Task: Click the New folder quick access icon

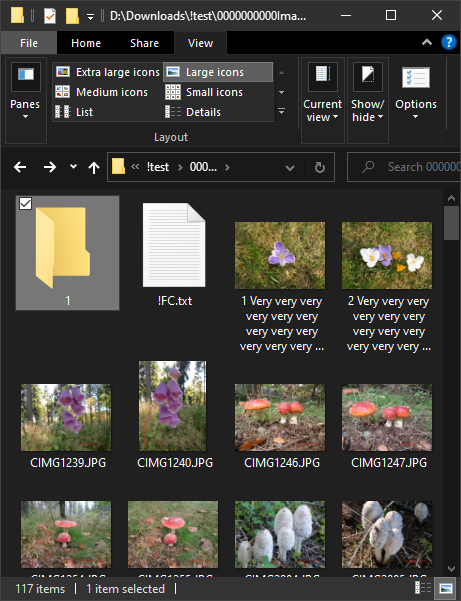Action: [x=72, y=16]
